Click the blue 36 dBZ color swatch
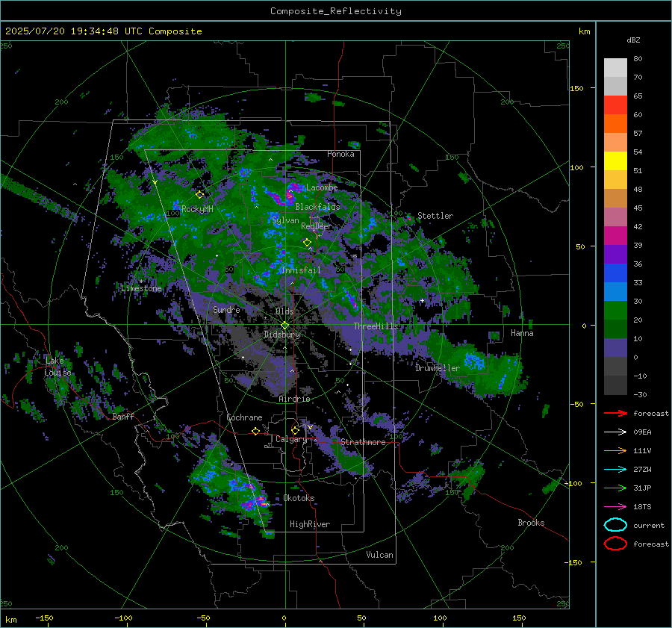This screenshot has height=628, width=672. click(x=615, y=273)
